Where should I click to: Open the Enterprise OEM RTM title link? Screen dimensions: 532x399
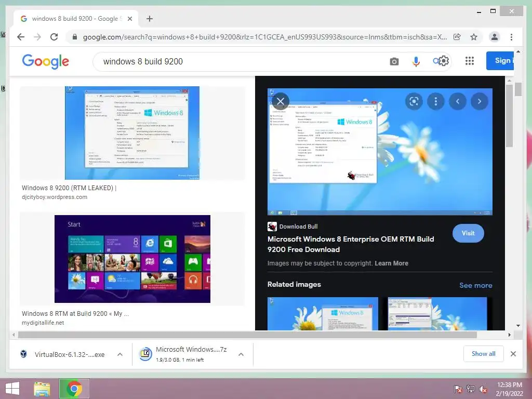(x=351, y=244)
